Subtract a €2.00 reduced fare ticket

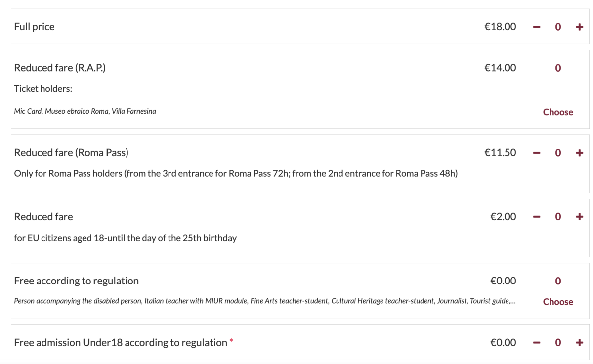(537, 217)
